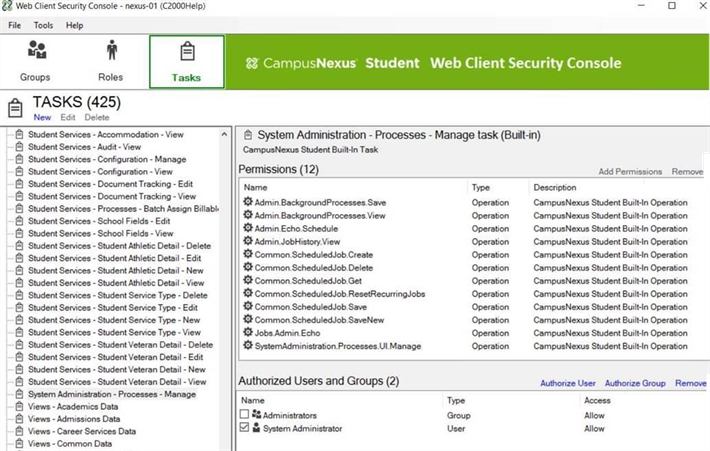Select Student Service Type - Edit task
The height and width of the screenshot is (451, 710).
click(x=112, y=308)
